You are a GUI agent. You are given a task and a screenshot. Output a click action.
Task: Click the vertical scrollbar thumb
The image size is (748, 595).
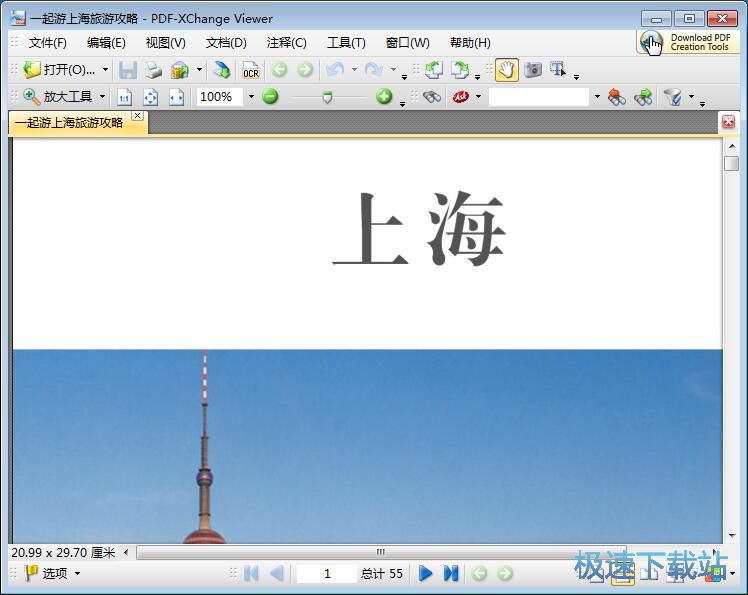(731, 164)
